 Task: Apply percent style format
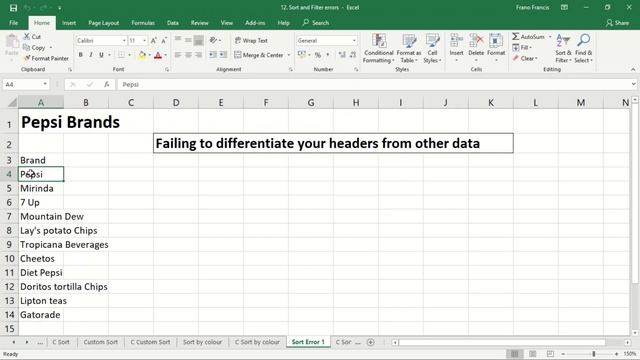point(318,55)
